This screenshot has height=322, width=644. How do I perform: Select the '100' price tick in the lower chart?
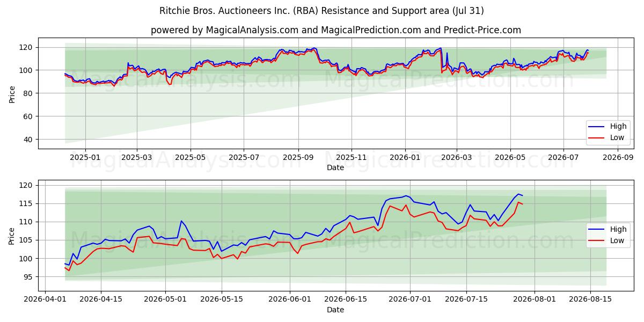coord(26,259)
